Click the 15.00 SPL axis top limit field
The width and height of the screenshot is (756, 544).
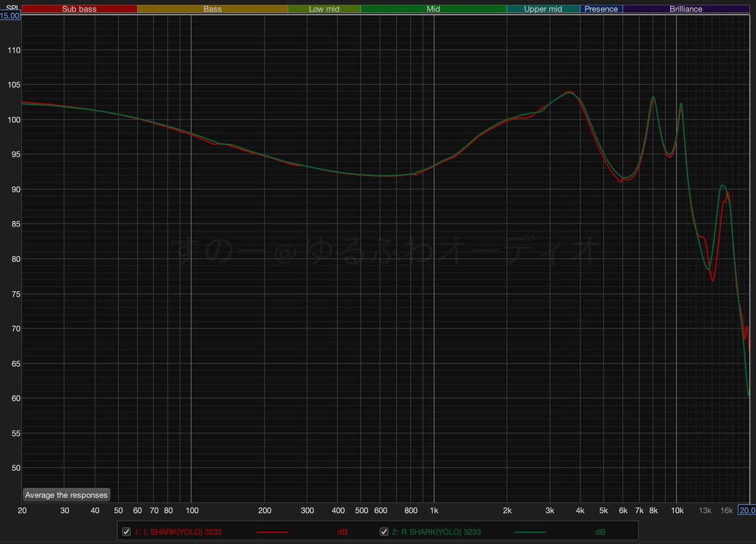click(11, 15)
